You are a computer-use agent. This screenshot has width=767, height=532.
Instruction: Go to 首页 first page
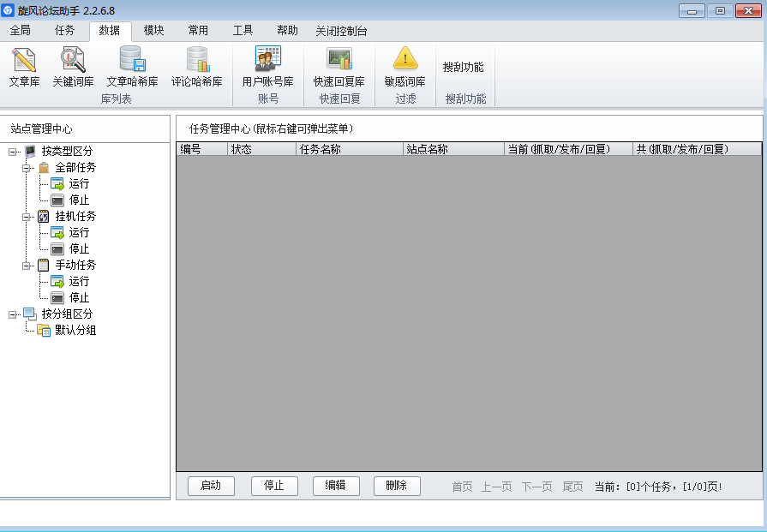(462, 487)
